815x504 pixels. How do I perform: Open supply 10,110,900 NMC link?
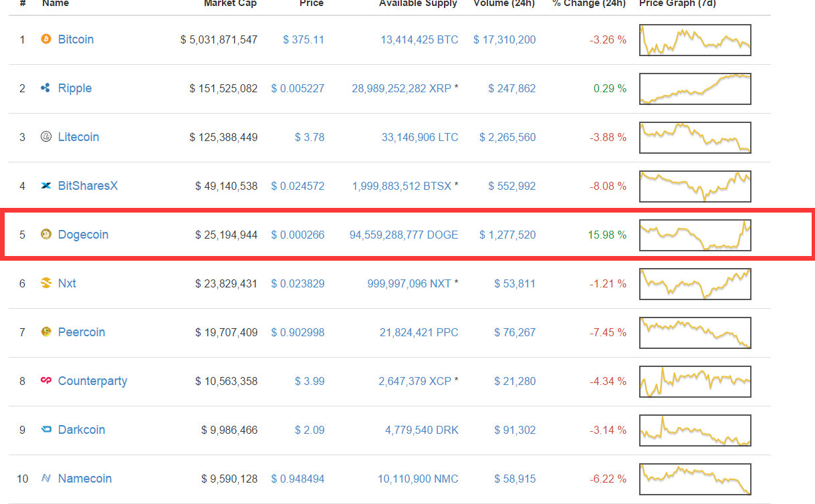(418, 479)
